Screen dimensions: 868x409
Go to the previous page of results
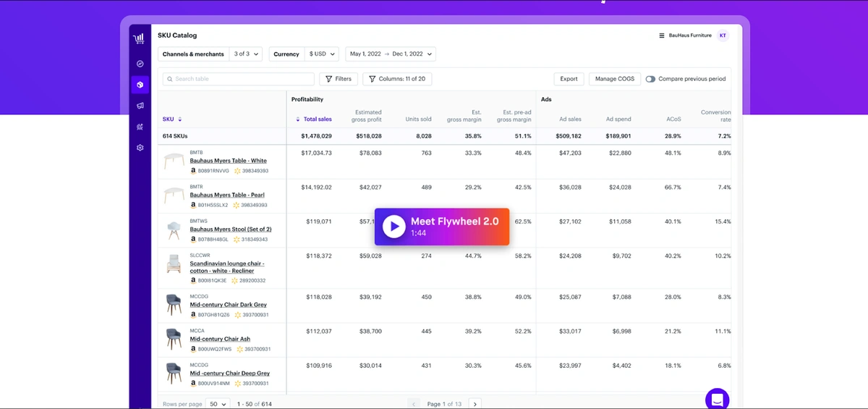pyautogui.click(x=414, y=404)
